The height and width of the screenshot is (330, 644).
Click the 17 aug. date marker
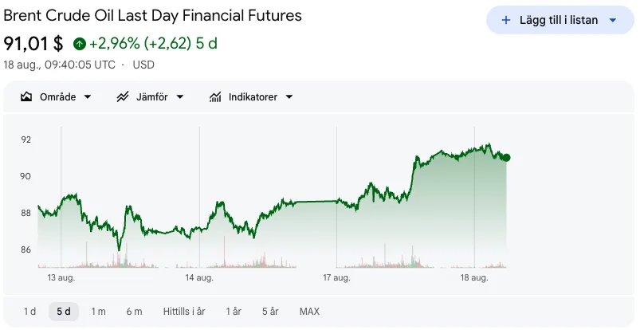336,278
